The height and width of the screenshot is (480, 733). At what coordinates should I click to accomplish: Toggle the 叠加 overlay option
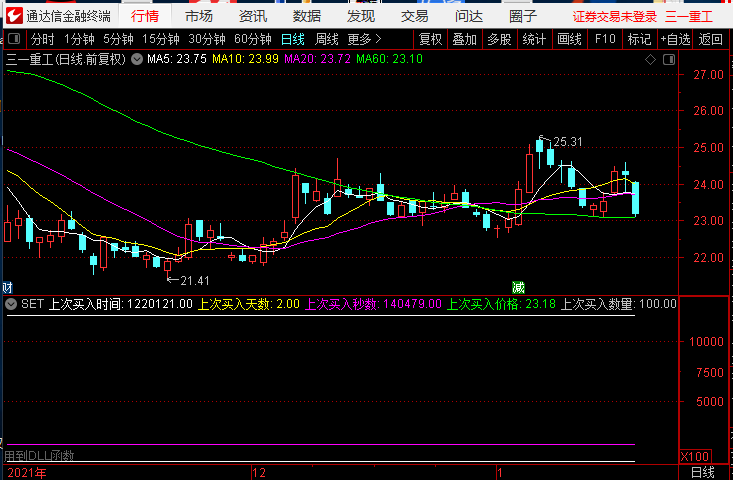(x=464, y=40)
